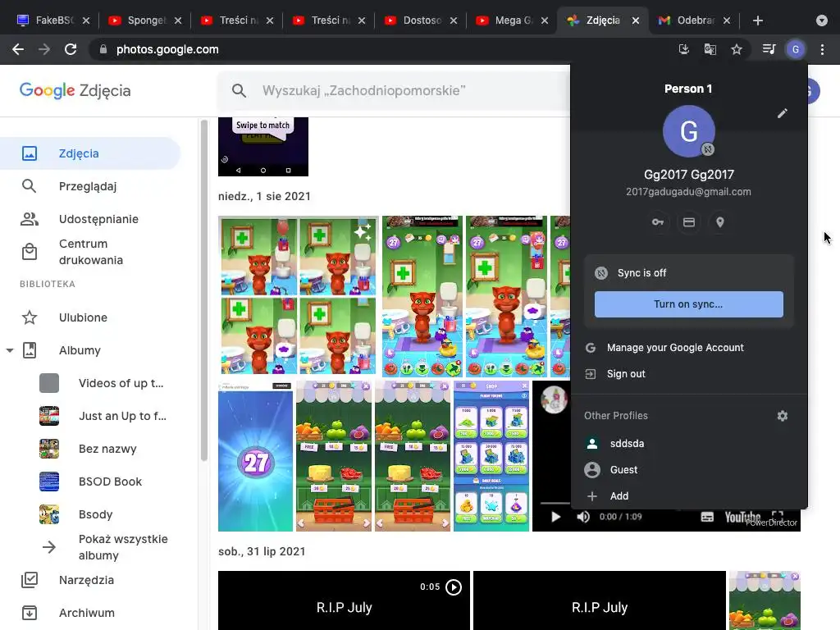Click Turn on sync button
The image size is (840, 630).
point(688,304)
